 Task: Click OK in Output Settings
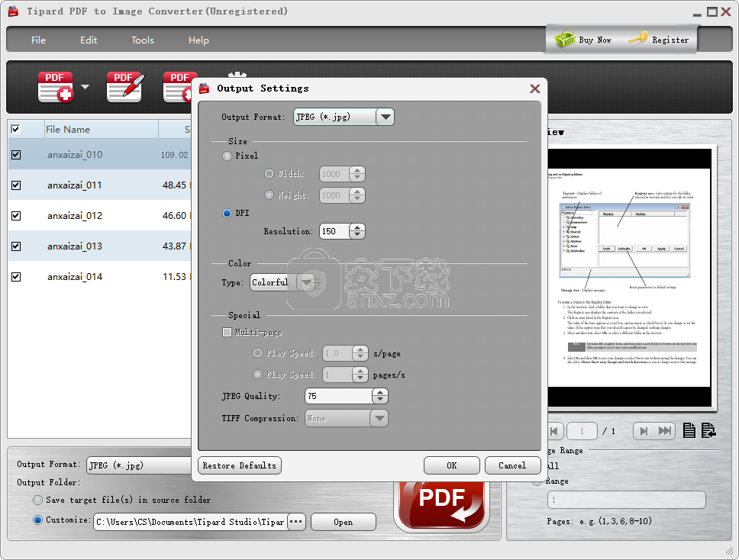451,465
